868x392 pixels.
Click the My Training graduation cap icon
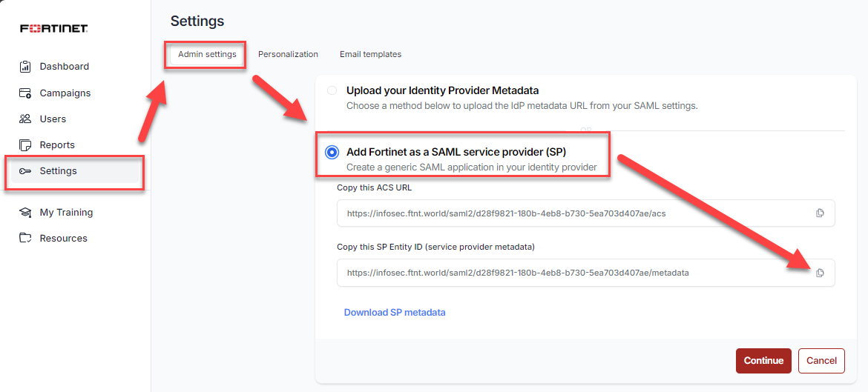[25, 213]
